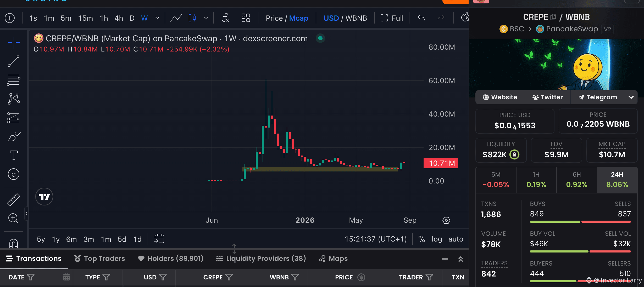The width and height of the screenshot is (644, 287).
Task: Copy the CREPE token address
Action: [553, 17]
